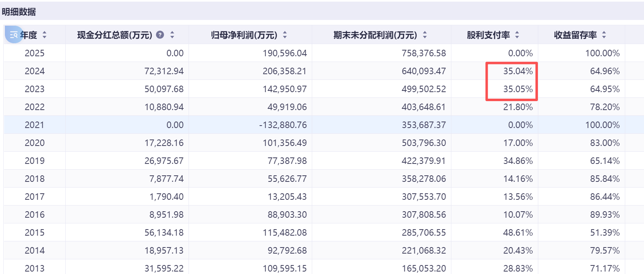The height and width of the screenshot is (274, 644).
Task: Click sort arrows next to 股利支付率
Action: [x=517, y=35]
